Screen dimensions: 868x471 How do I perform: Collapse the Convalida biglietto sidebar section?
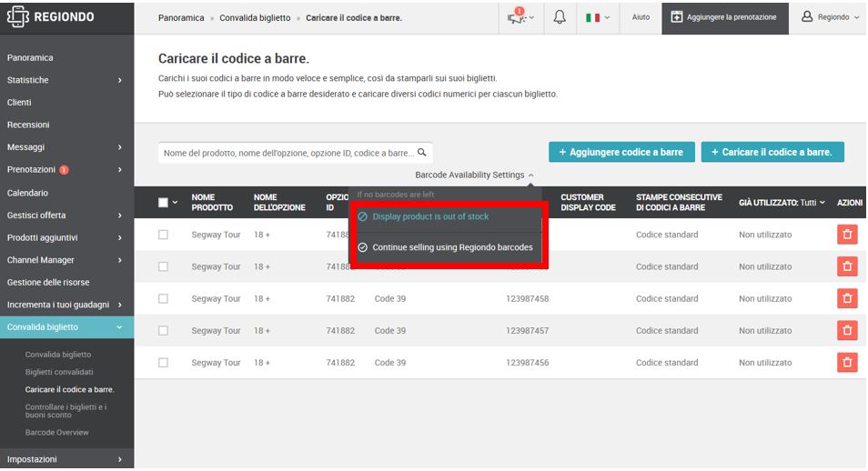pos(67,327)
